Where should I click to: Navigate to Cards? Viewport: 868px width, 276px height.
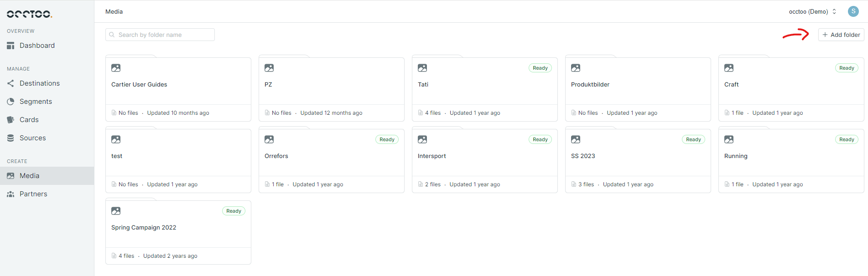47,120
